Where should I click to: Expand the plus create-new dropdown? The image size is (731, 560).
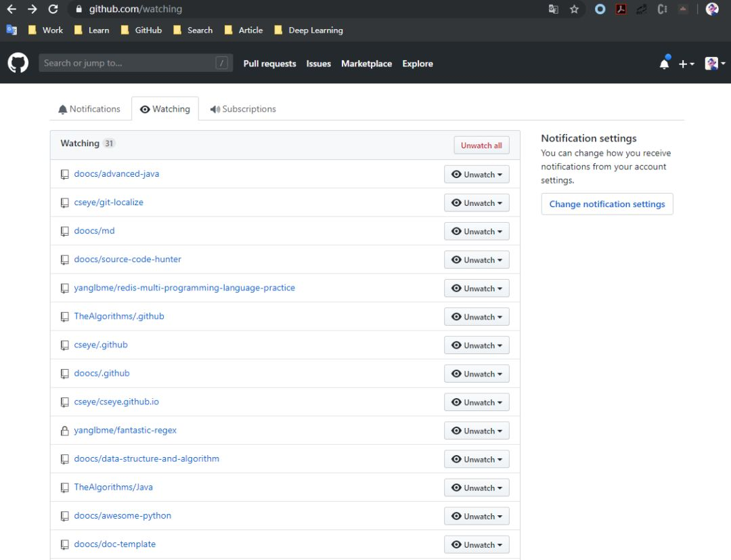[686, 64]
